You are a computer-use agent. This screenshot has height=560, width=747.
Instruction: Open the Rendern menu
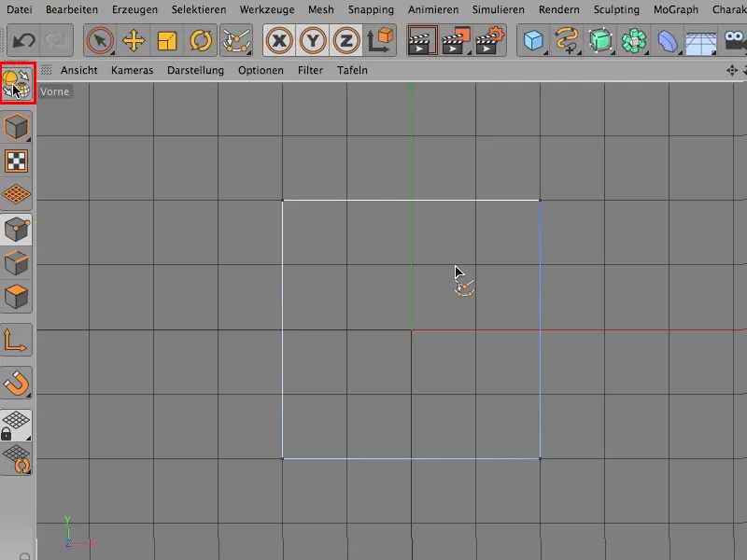(558, 9)
